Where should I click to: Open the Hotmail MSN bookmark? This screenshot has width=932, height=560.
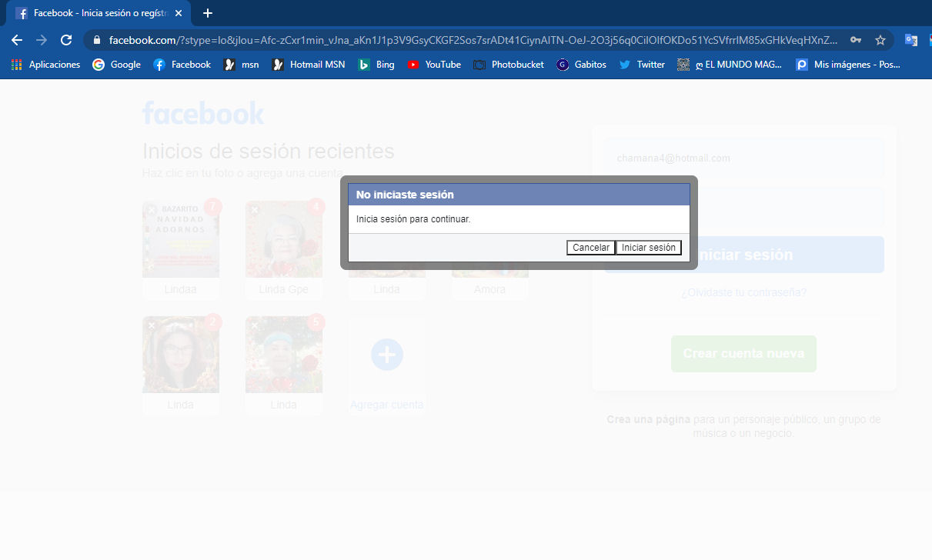[x=309, y=65]
